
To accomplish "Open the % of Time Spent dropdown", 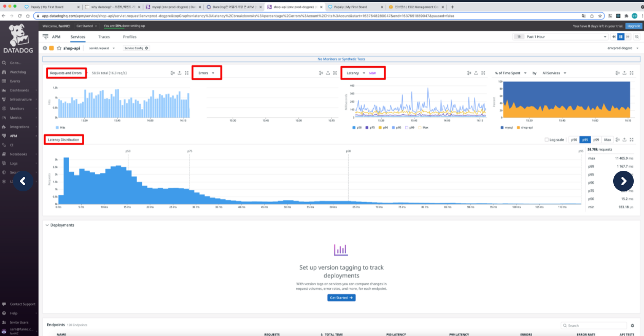I will pyautogui.click(x=510, y=73).
